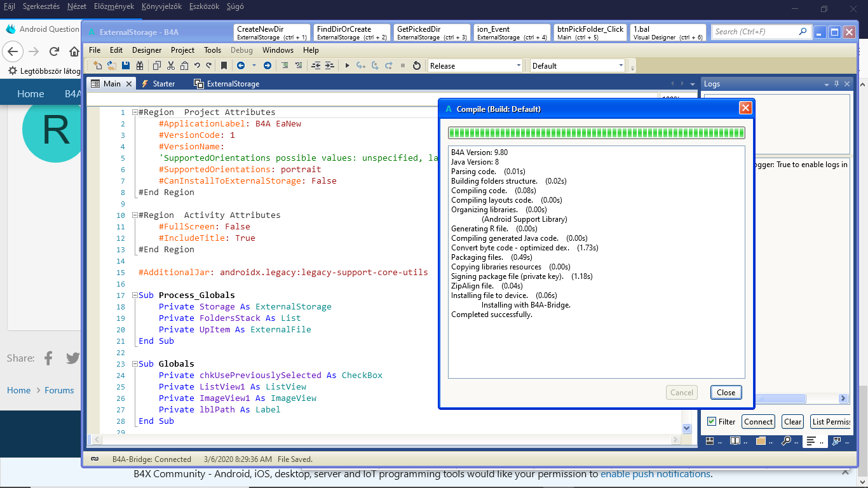Click the bookmark toggle icon in toolbar
The height and width of the screenshot is (488, 868).
(224, 65)
